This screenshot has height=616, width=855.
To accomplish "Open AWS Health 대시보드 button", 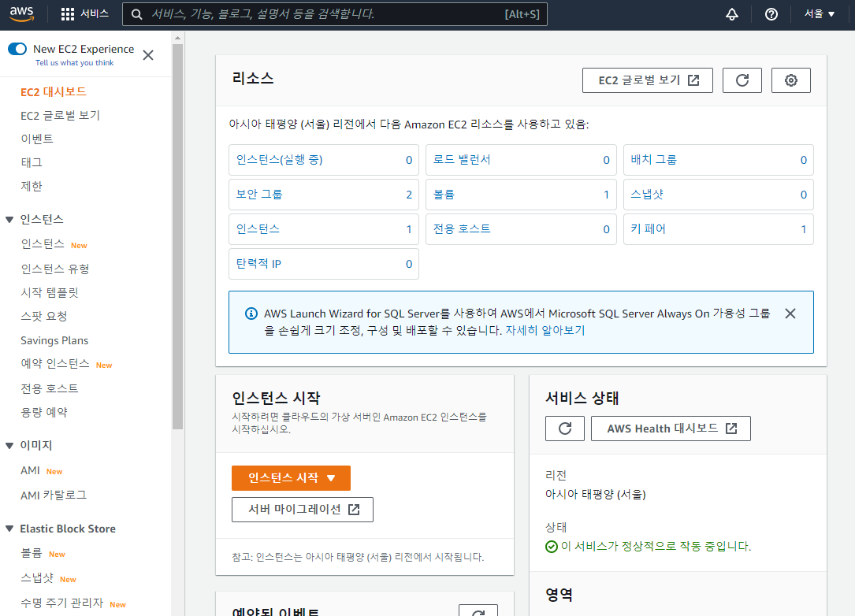I will (x=671, y=429).
